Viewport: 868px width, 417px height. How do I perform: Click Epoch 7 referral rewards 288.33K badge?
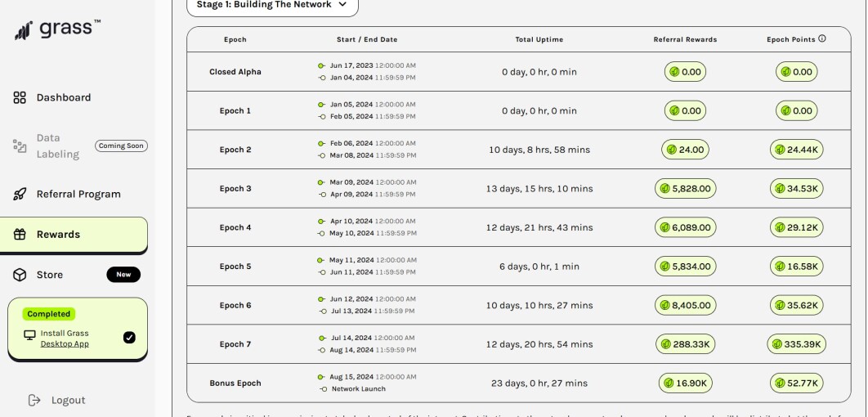685,344
